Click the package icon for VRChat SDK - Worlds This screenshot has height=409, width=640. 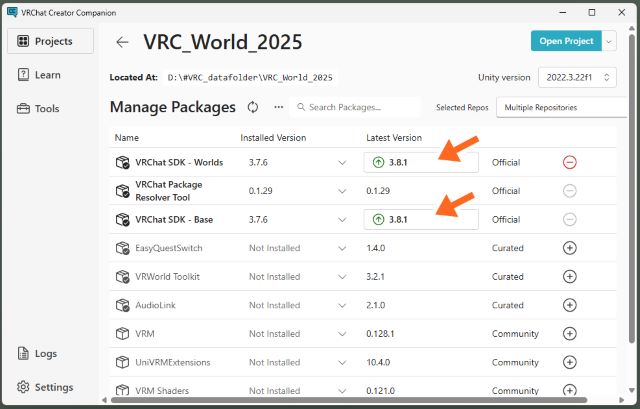tap(122, 162)
